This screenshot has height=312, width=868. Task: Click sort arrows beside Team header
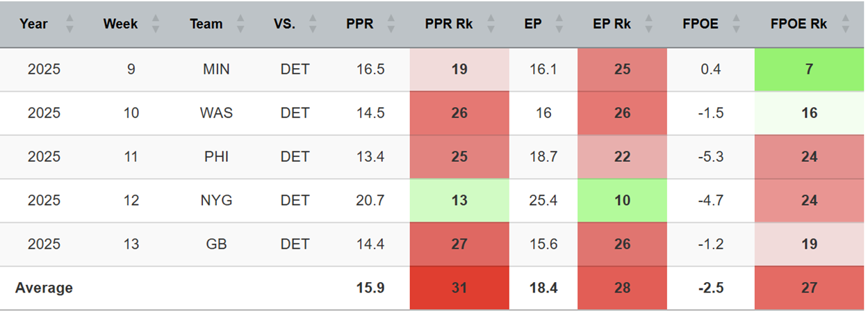click(x=242, y=24)
